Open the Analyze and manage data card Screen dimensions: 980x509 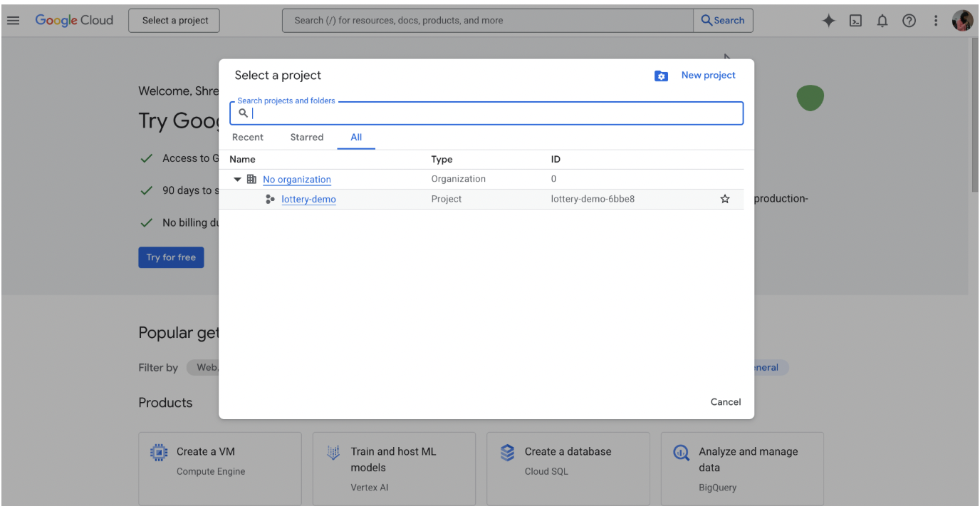point(742,468)
